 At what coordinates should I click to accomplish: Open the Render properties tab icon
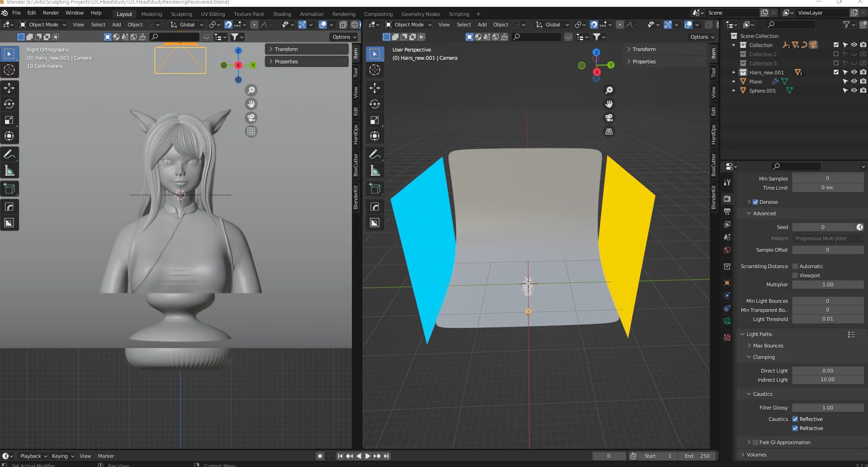coord(727,199)
